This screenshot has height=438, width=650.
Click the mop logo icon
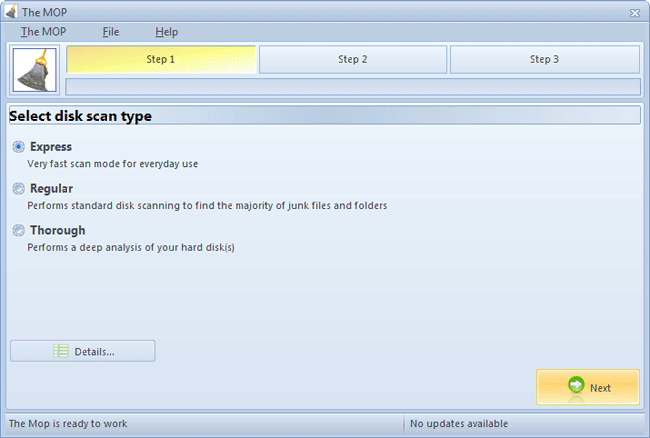(x=35, y=71)
